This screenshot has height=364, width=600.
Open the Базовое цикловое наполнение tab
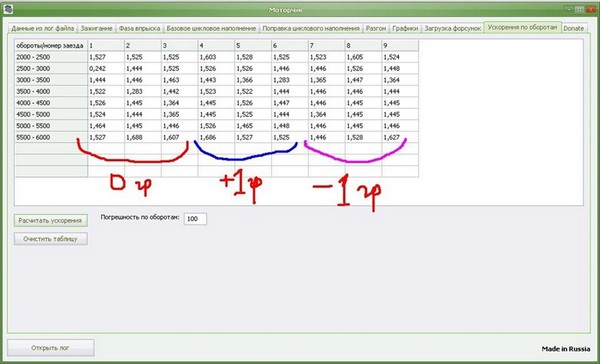(x=211, y=29)
